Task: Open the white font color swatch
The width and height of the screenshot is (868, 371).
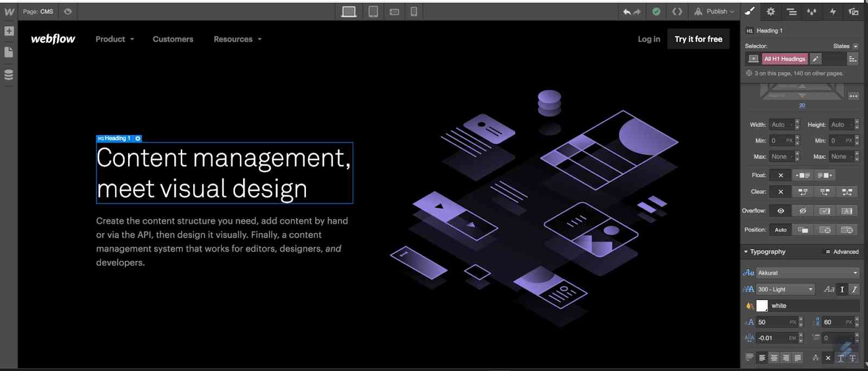Action: pos(762,306)
